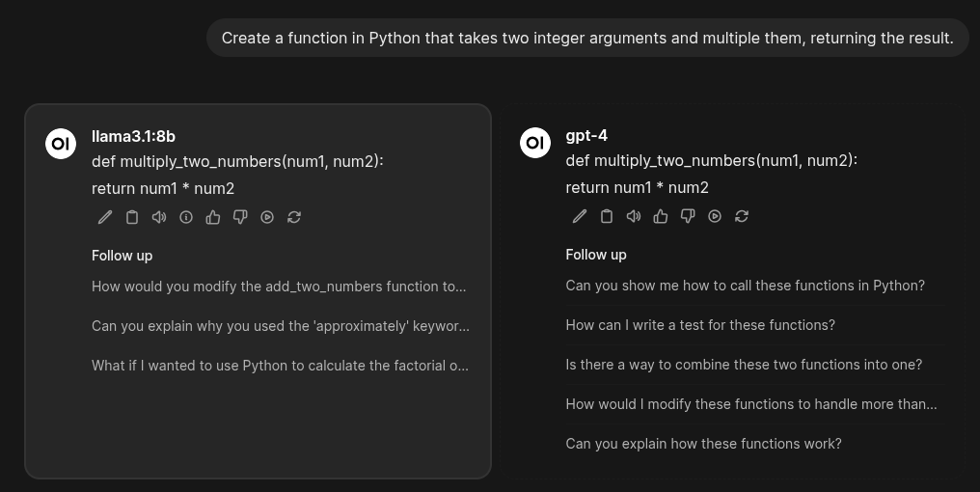Copy the gpt-4 response to clipboard
The width and height of the screenshot is (980, 492).
(607, 216)
